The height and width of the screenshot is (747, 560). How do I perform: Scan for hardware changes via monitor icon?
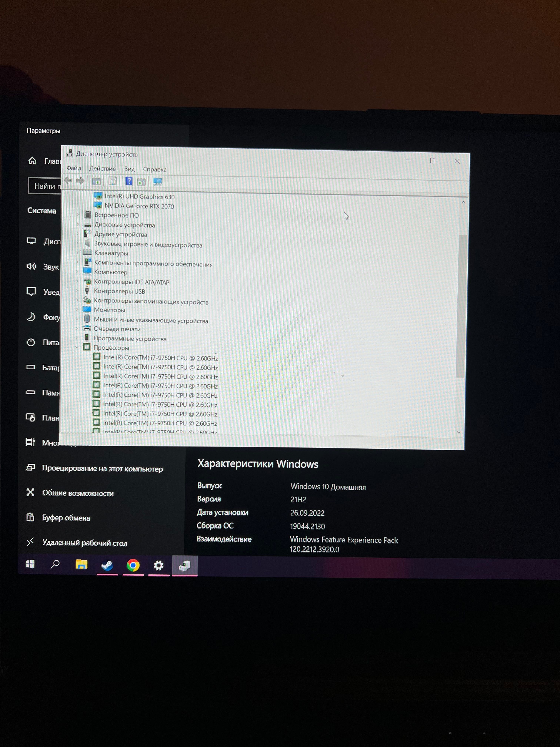[x=158, y=182]
